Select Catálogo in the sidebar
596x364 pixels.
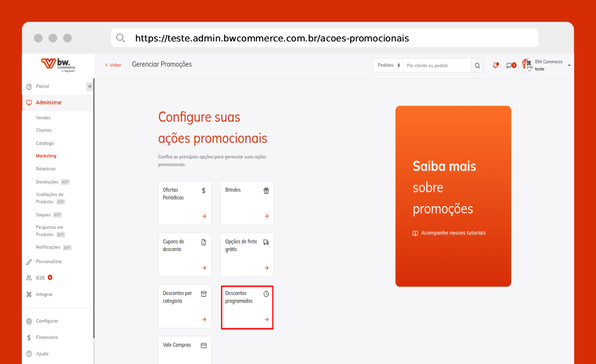coord(45,143)
